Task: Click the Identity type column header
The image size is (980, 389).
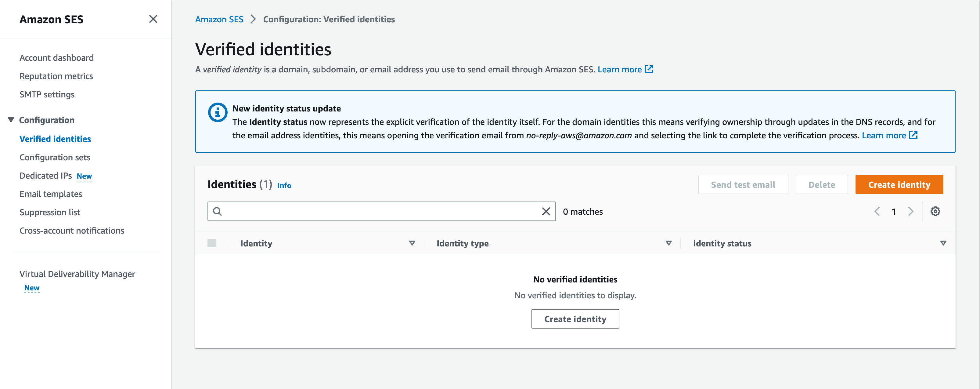Action: point(462,243)
